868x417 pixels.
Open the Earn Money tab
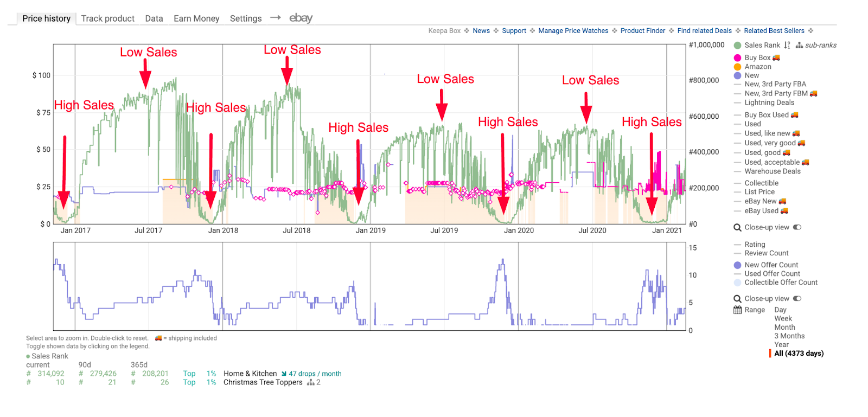point(196,18)
